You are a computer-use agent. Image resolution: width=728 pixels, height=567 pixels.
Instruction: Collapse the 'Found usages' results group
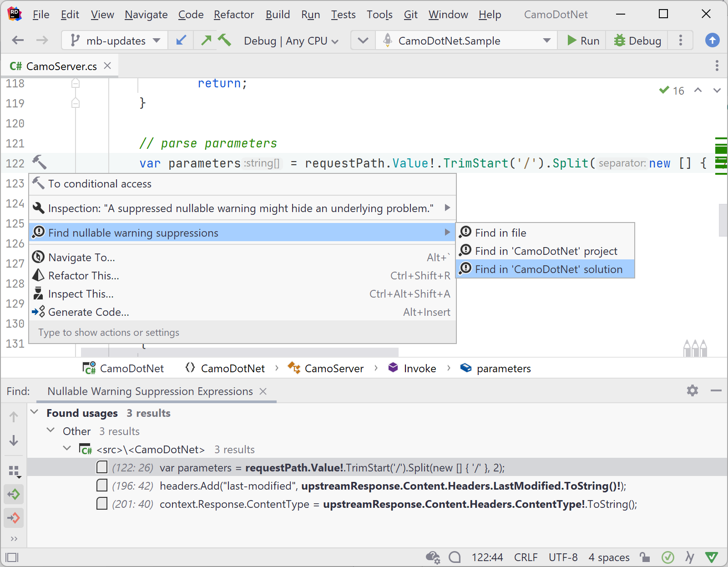[x=34, y=412]
